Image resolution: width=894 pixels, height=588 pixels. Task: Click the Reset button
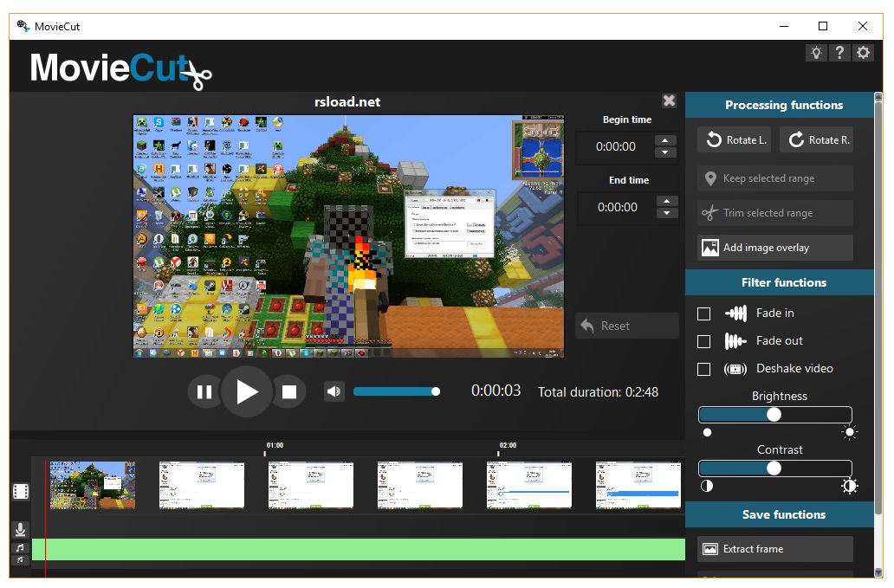click(x=626, y=326)
